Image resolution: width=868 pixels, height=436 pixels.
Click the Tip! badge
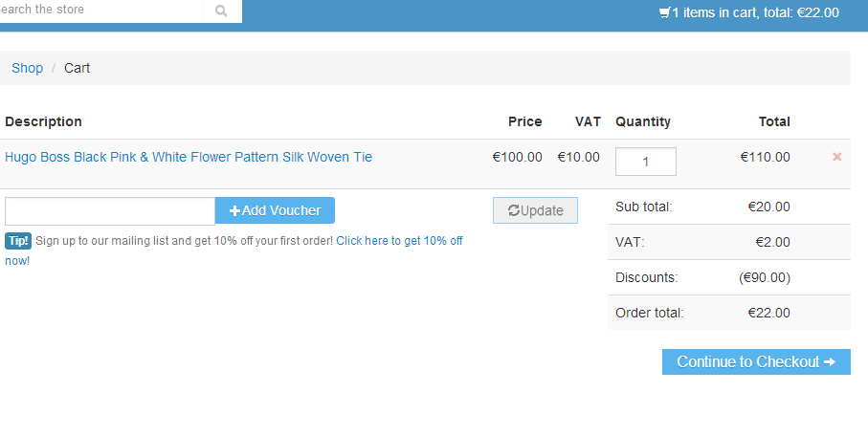pyautogui.click(x=18, y=241)
